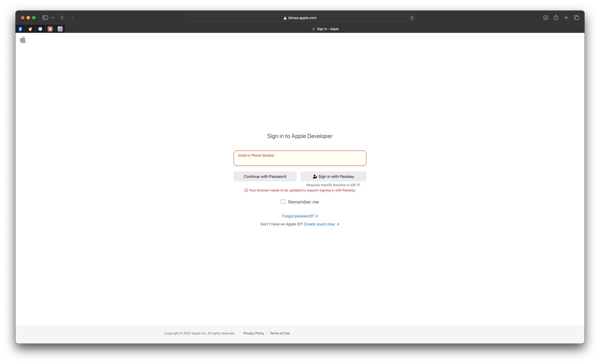Open the clock pinned tab
The width and height of the screenshot is (600, 364).
click(x=40, y=29)
